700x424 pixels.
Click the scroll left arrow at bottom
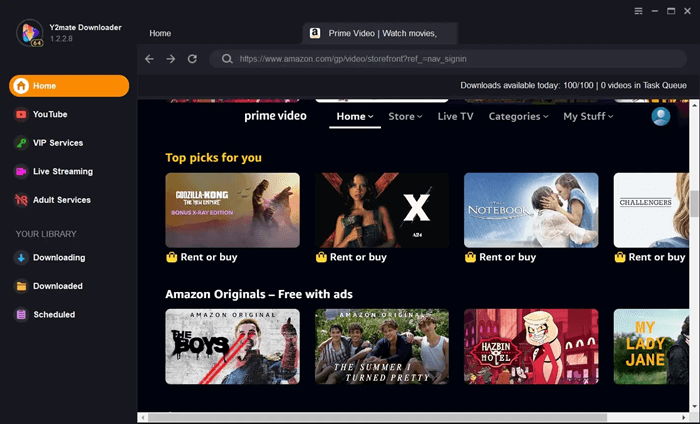click(142, 418)
